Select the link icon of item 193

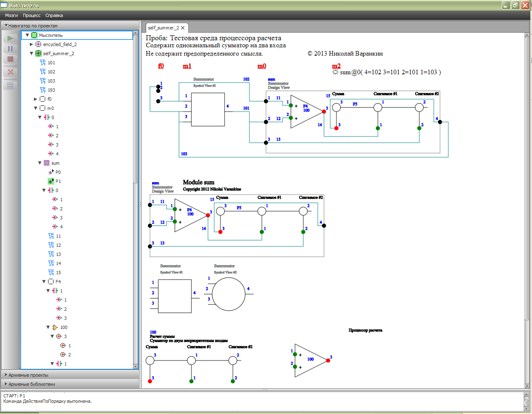point(43,90)
